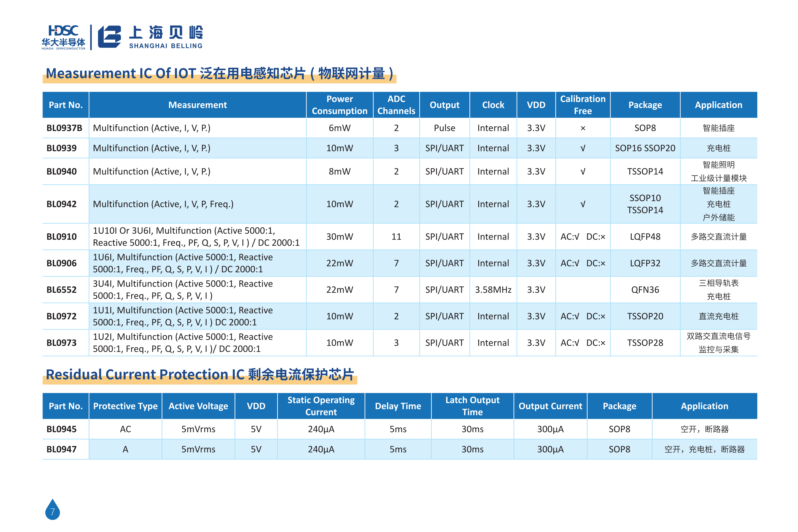Click the QFN36 package cell
This screenshot has width=798, height=532.
645,289
